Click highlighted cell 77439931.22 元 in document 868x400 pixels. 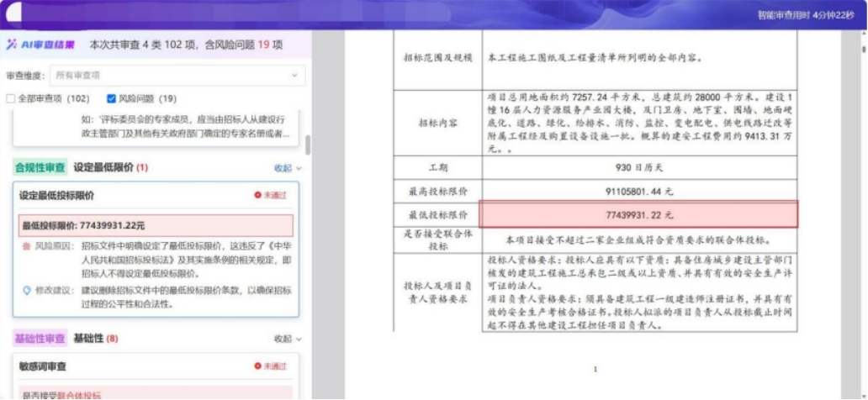click(x=639, y=214)
